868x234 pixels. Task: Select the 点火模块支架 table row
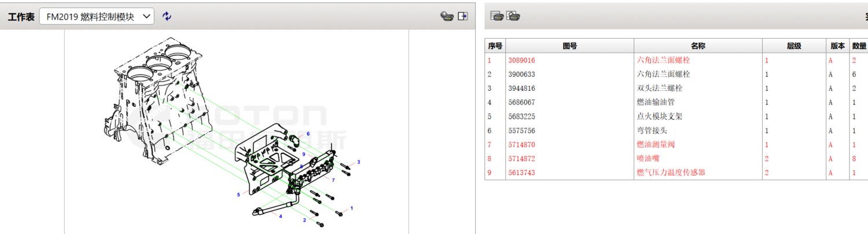659,116
